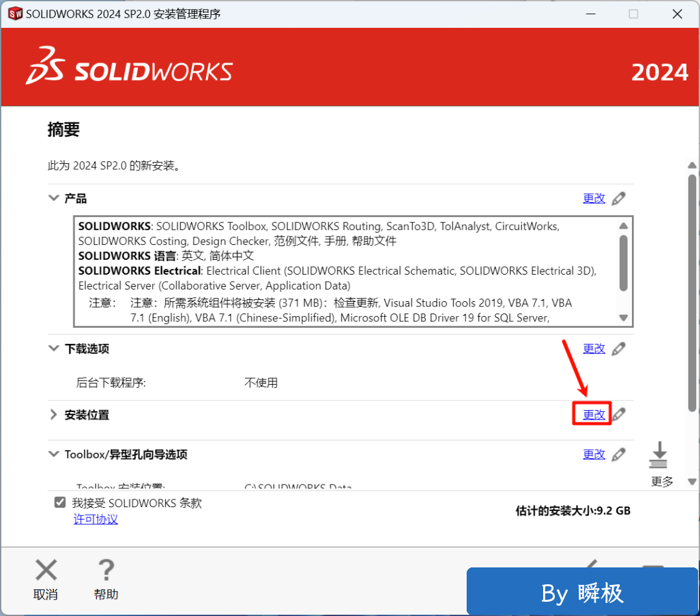Viewport: 700px width, 616px height.
Task: Click 更改 link for 产品
Action: [594, 198]
